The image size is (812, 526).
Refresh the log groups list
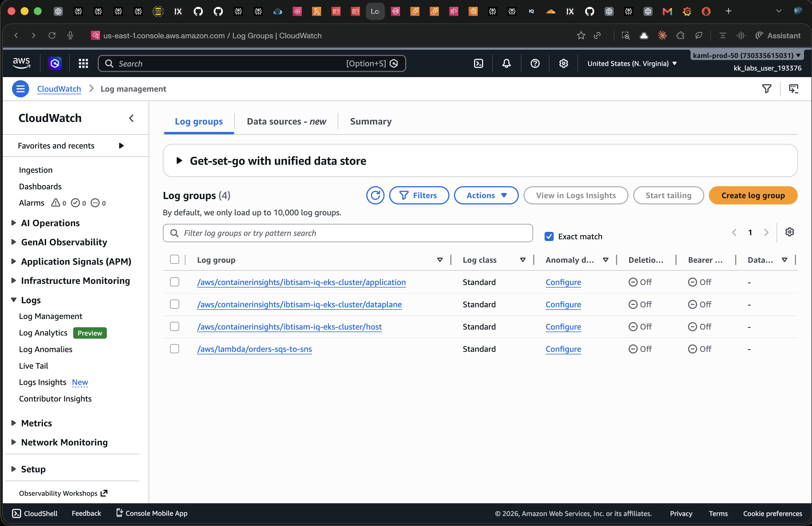pos(375,195)
